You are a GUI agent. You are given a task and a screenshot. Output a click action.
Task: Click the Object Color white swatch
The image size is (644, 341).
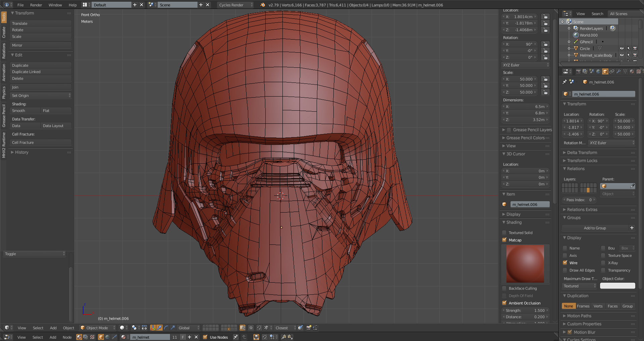[x=618, y=286]
